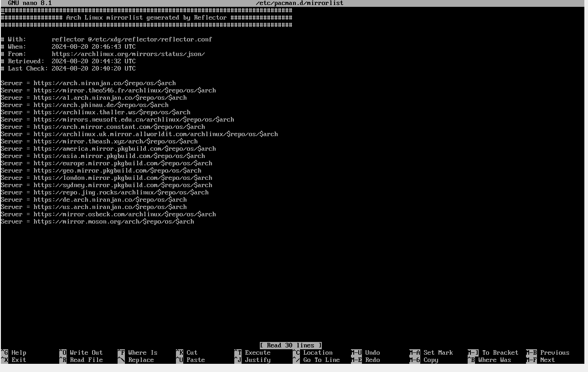Image resolution: width=588 pixels, height=372 pixels.
Task: Select the Go To Line shortcut
Action: (321, 360)
